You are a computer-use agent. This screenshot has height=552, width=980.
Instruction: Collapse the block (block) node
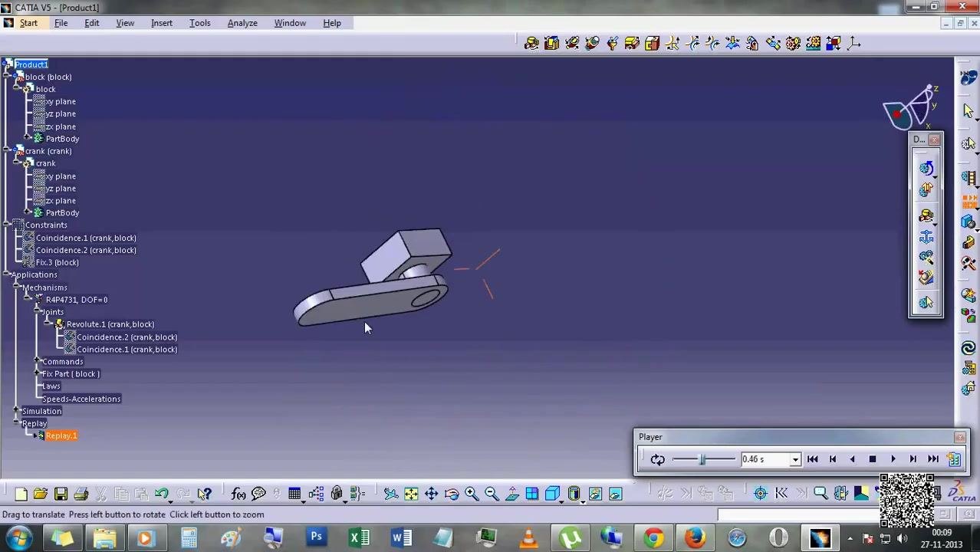[8, 77]
